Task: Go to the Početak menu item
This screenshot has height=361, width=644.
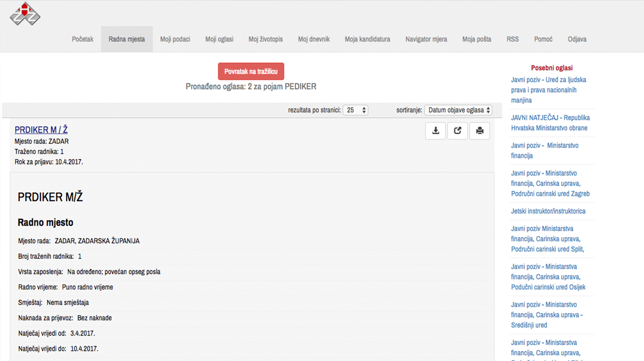Action: click(x=83, y=39)
